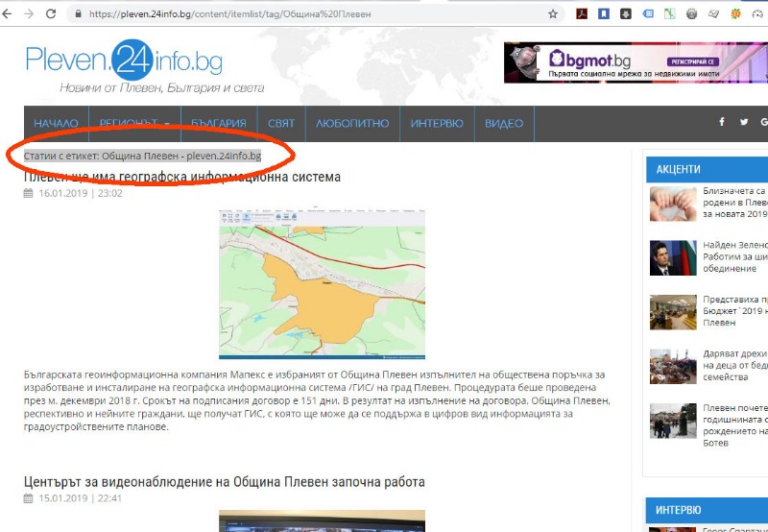Open the ИНТЕРВЮ menu item
Image resolution: width=768 pixels, height=532 pixels.
click(437, 124)
